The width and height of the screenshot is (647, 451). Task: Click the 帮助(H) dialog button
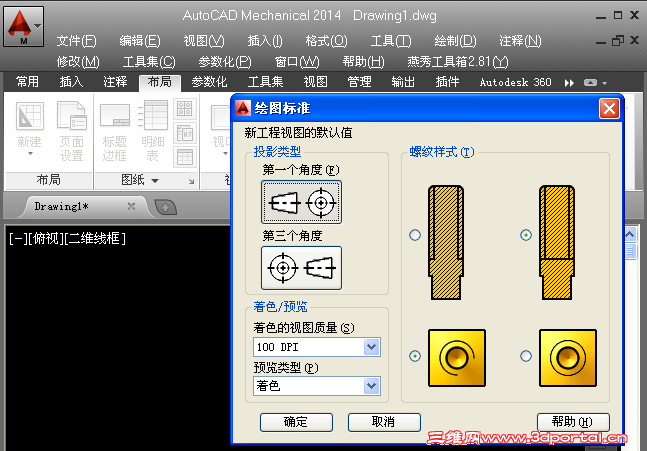point(573,422)
